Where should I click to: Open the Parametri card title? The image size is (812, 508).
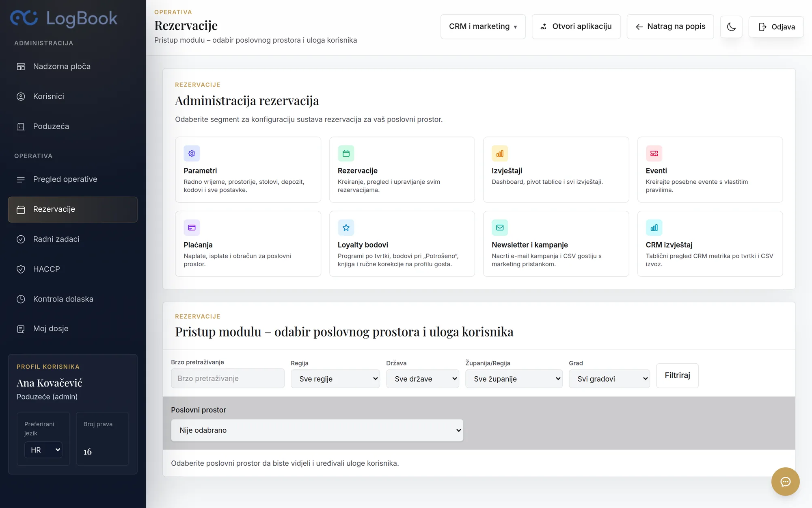tap(200, 171)
